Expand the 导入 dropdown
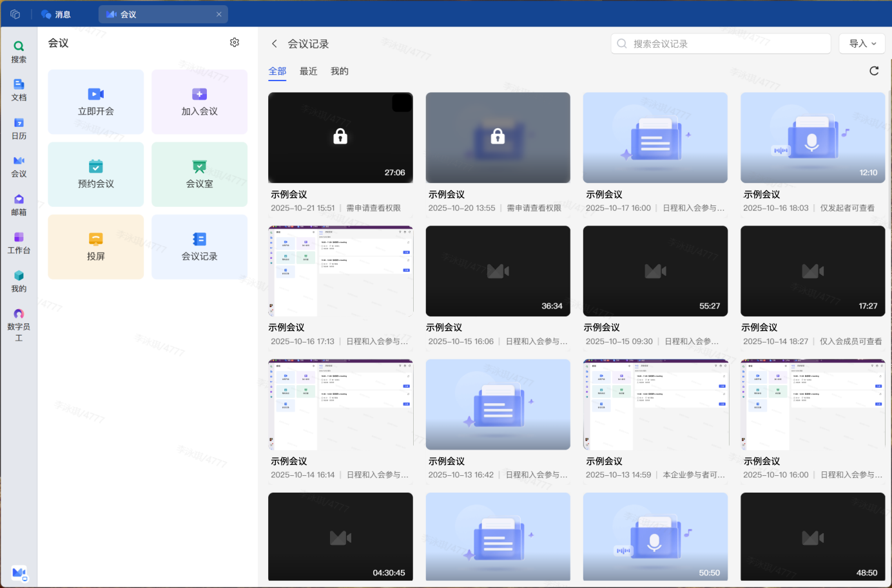This screenshot has width=892, height=588. coord(862,44)
